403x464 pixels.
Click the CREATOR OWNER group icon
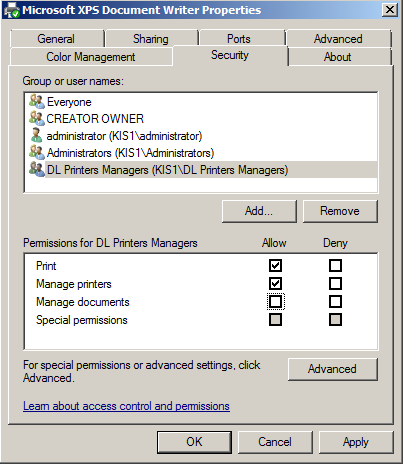point(37,118)
